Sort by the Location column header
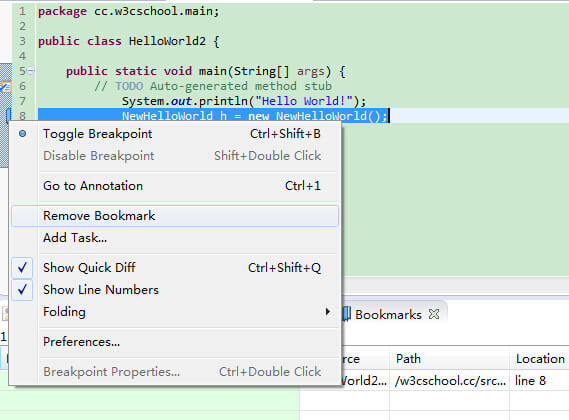The image size is (569, 420). (x=540, y=359)
